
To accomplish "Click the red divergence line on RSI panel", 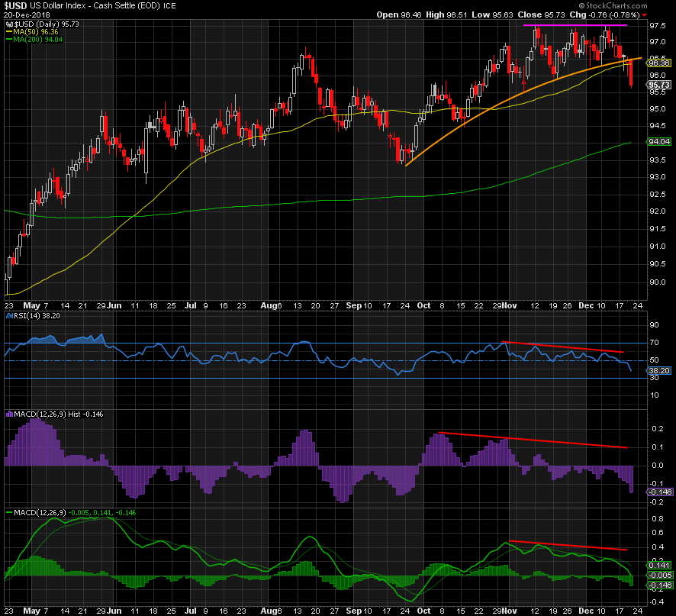I will (x=565, y=347).
